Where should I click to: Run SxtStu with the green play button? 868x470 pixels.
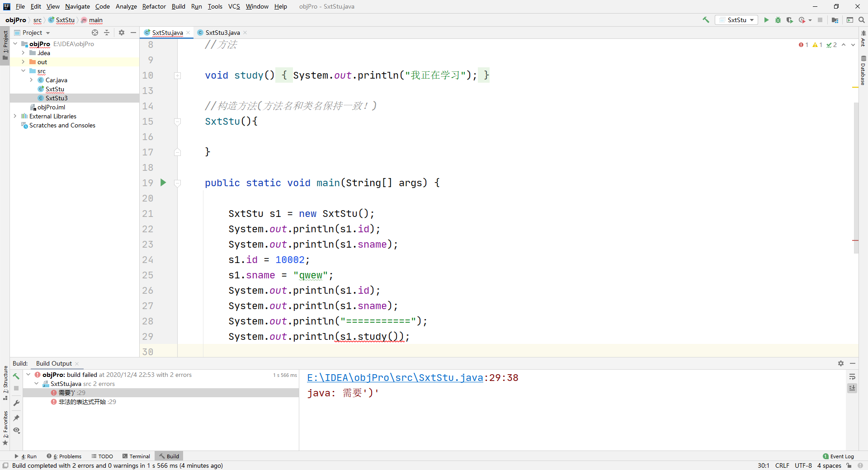pos(766,20)
